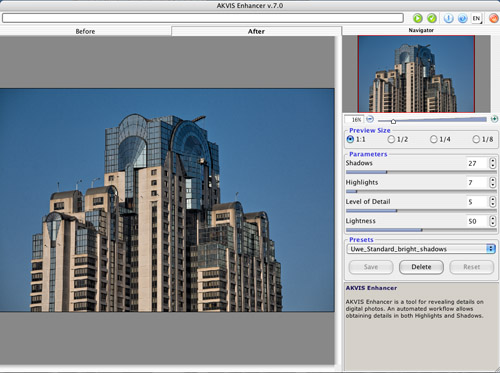
Task: Click the 16% zoom percentage field
Action: (355, 119)
